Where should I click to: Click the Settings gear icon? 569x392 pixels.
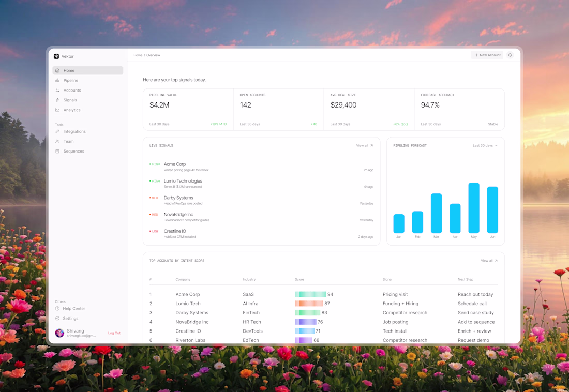click(x=57, y=319)
